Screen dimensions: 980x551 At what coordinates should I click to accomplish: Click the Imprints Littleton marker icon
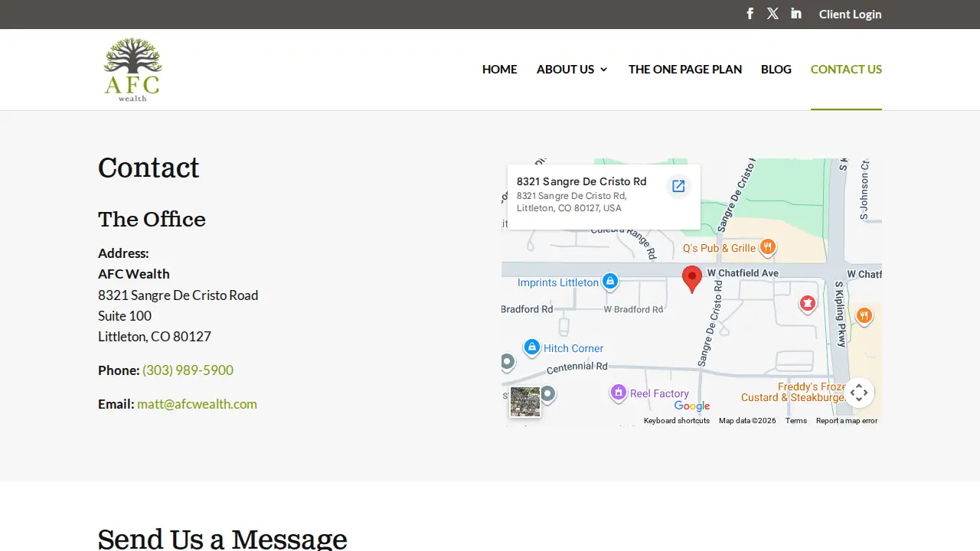[610, 282]
